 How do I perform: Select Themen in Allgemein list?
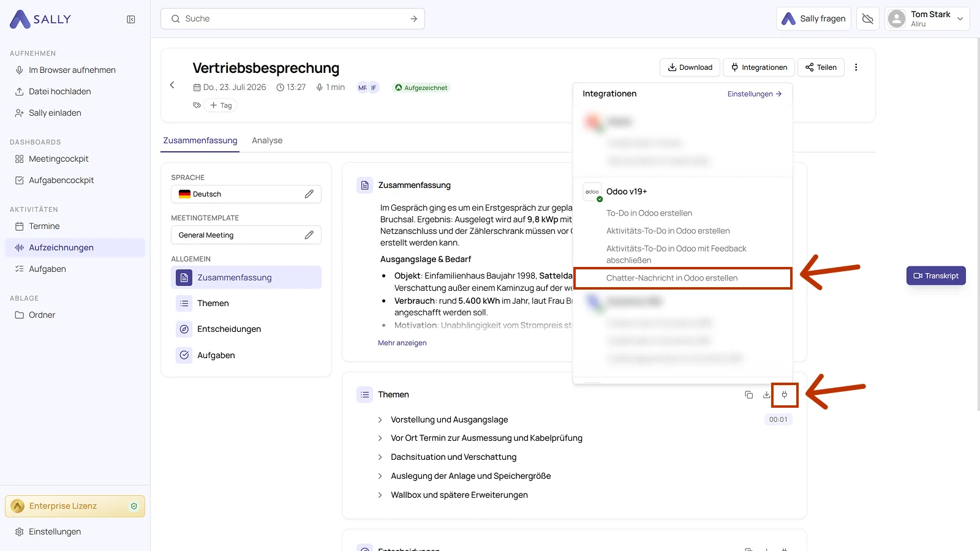[246, 304]
